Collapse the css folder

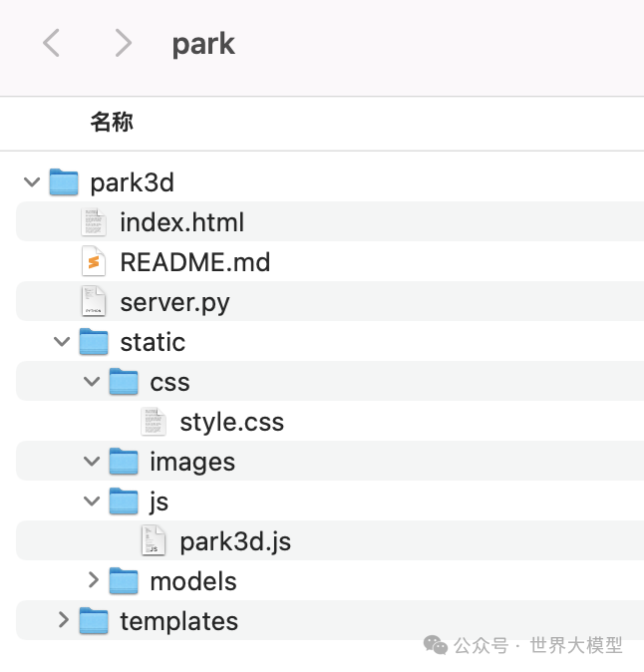pyautogui.click(x=92, y=382)
